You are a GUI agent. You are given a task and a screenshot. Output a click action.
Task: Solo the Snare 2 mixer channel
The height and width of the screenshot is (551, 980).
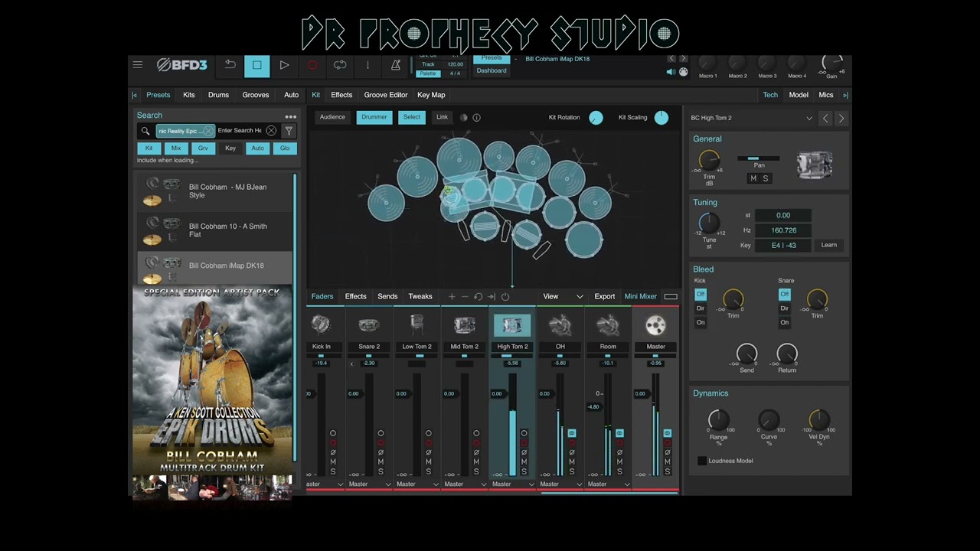click(381, 471)
